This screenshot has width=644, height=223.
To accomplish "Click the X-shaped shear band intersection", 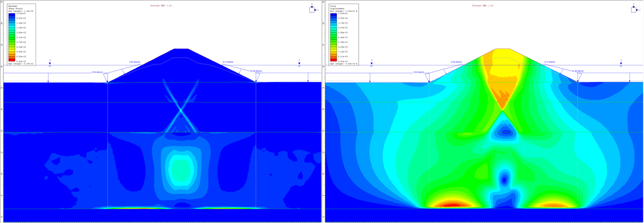I will (x=181, y=110).
